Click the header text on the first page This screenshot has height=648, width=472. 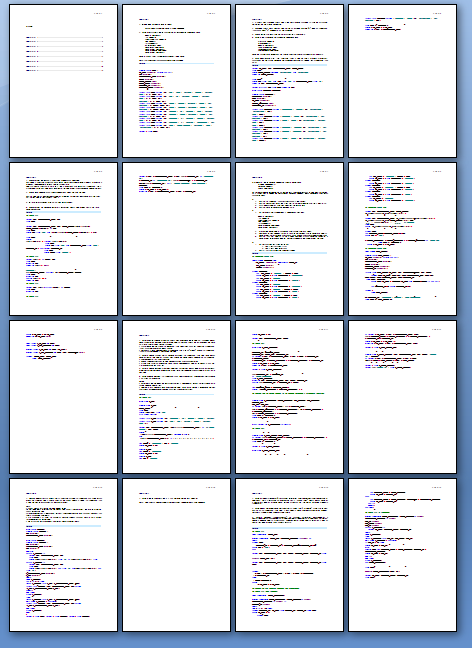(x=98, y=13)
